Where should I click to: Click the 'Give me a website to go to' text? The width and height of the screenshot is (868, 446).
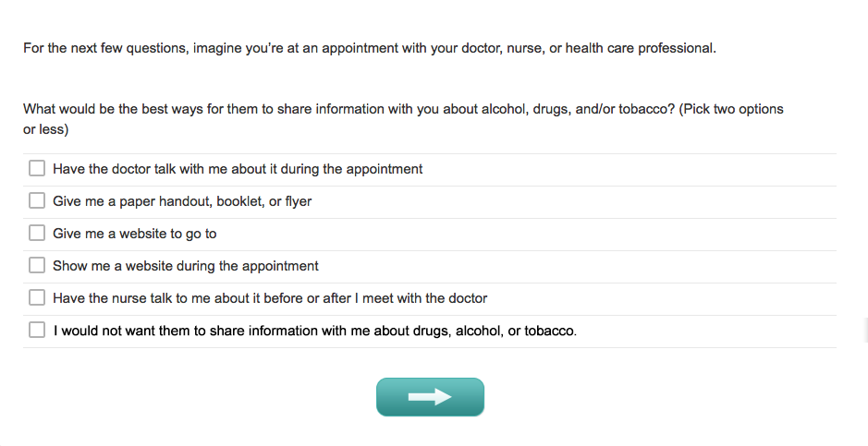[x=134, y=234]
